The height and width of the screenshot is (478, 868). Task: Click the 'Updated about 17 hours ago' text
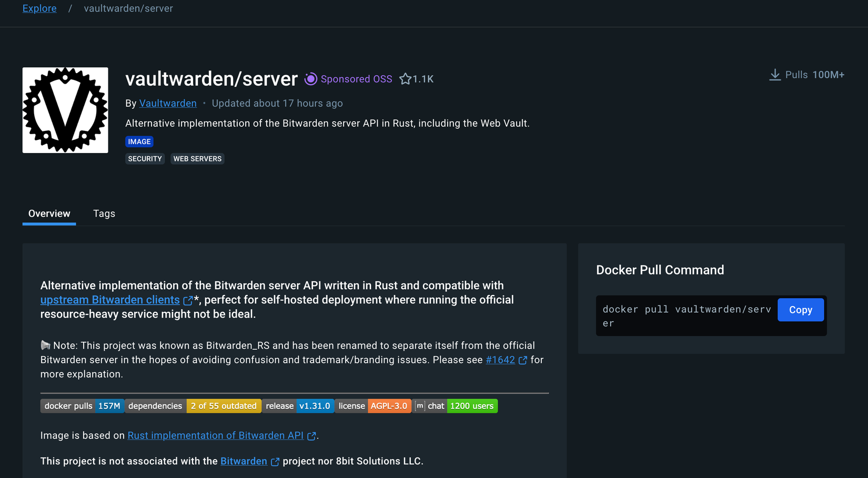coord(277,103)
